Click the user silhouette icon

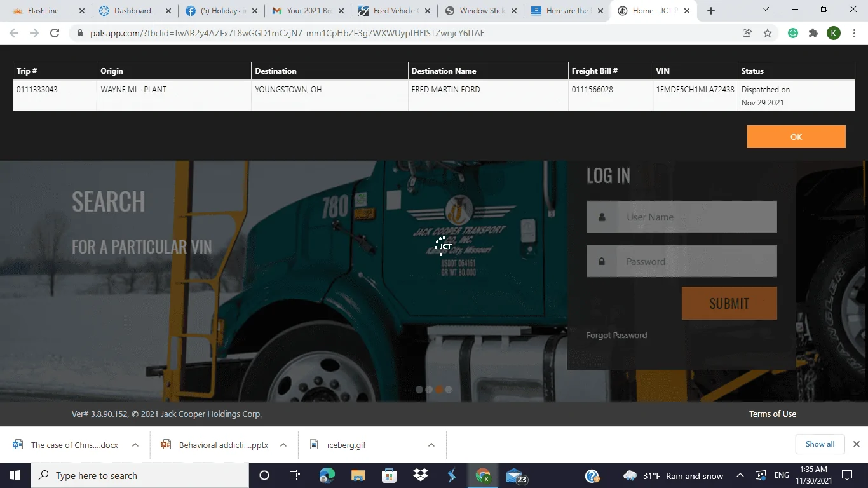pyautogui.click(x=601, y=217)
